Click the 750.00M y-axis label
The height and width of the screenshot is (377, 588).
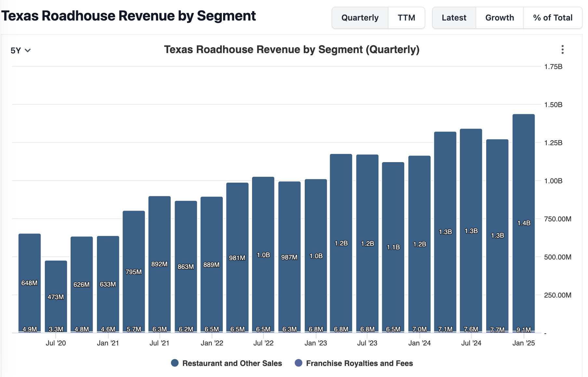tap(558, 219)
